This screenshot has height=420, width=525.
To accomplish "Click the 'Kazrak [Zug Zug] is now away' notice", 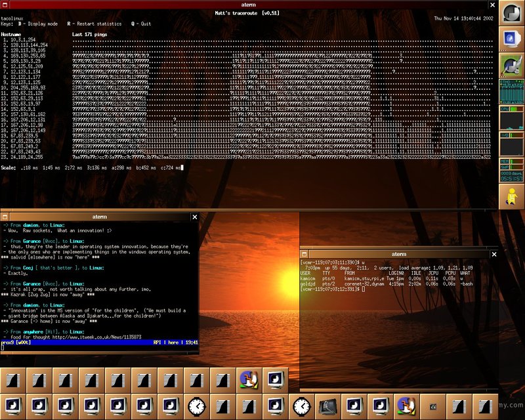I will coord(48,295).
